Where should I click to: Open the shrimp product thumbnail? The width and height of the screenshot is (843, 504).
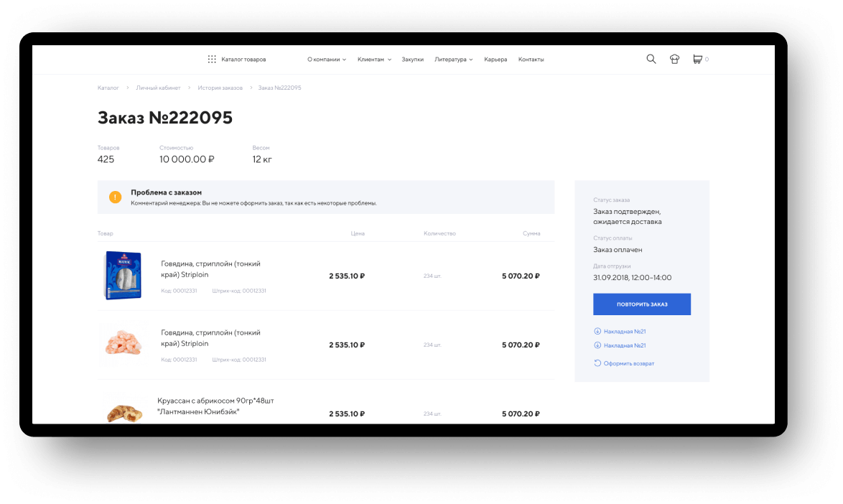pos(123,343)
